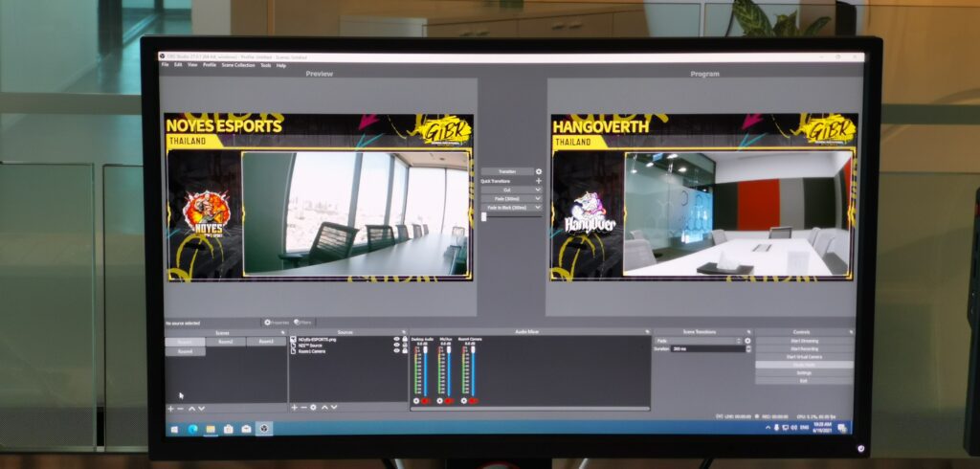Move source down in Sources panel
Image resolution: width=980 pixels, height=469 pixels.
click(334, 407)
